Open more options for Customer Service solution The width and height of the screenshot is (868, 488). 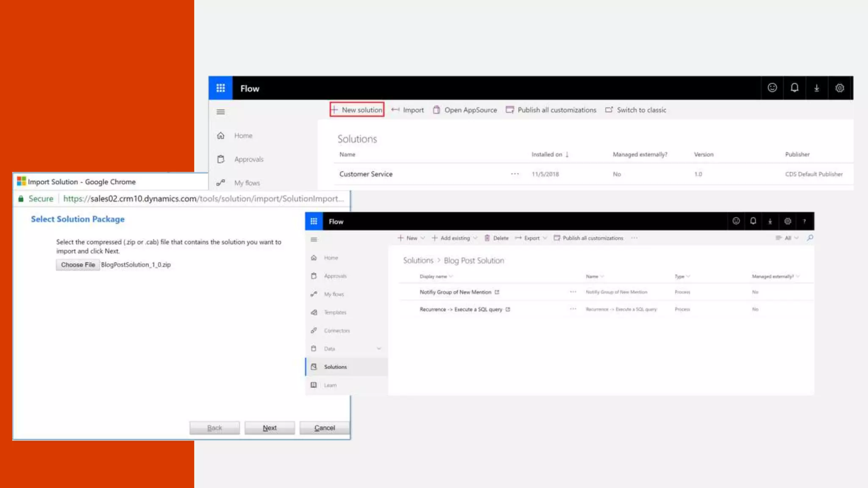coord(515,174)
